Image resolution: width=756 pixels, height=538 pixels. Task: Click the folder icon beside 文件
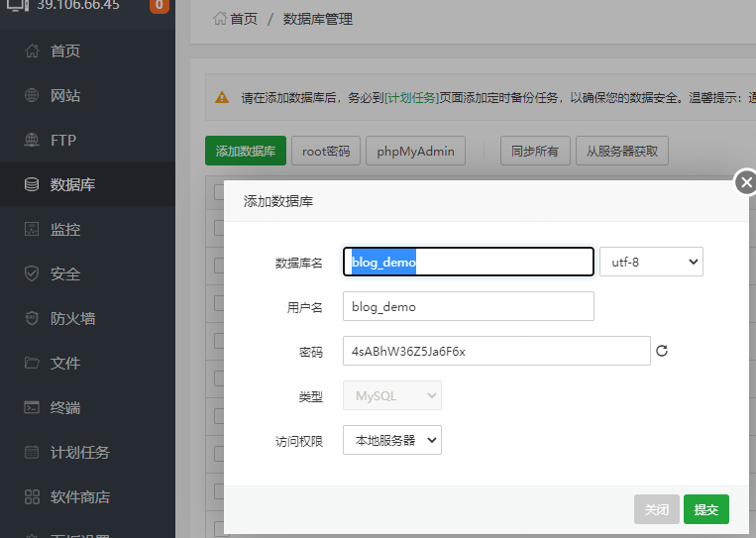point(32,363)
